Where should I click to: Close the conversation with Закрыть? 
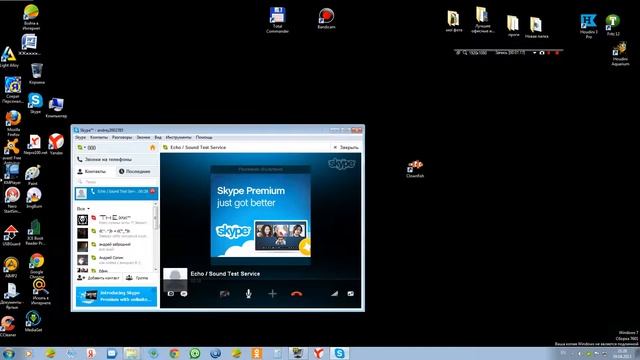346,147
